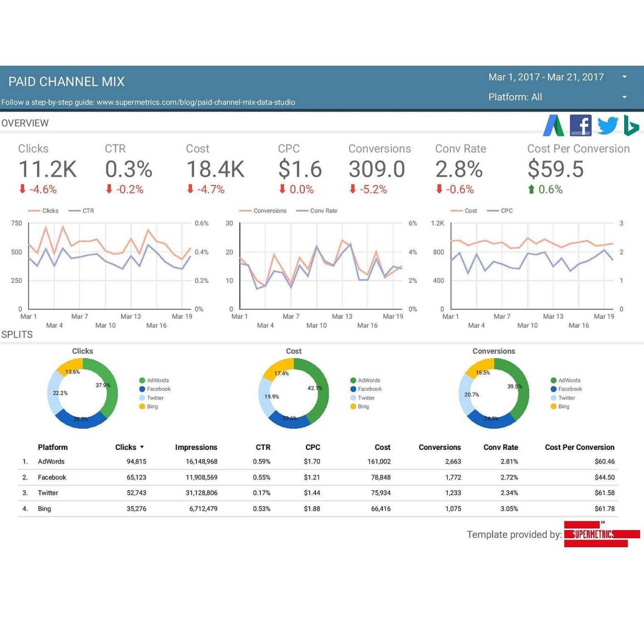Select the Twitter row in platform table
644x644 pixels.
point(48,493)
